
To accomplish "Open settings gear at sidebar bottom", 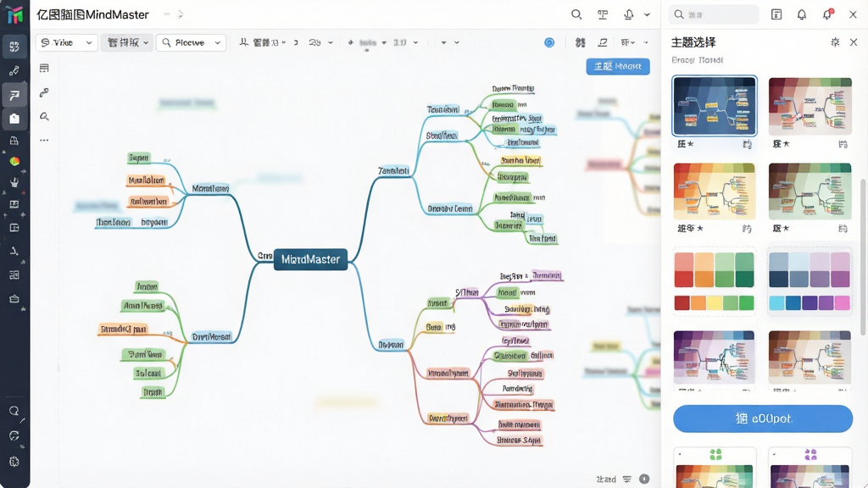I will (x=14, y=462).
